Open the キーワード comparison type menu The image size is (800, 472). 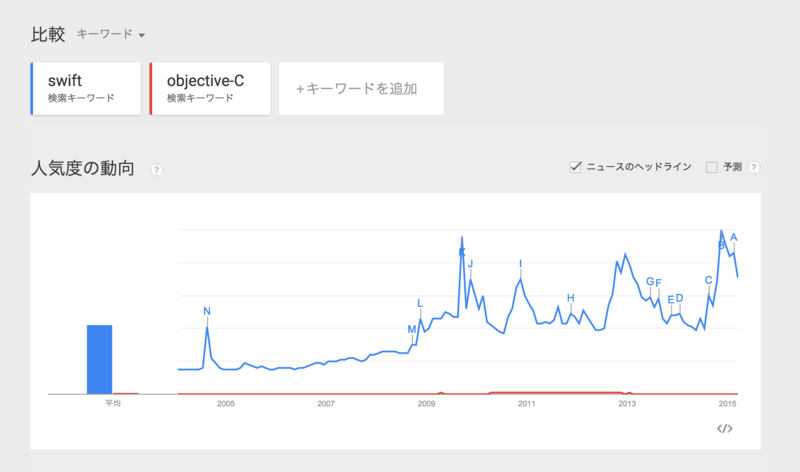pyautogui.click(x=111, y=34)
